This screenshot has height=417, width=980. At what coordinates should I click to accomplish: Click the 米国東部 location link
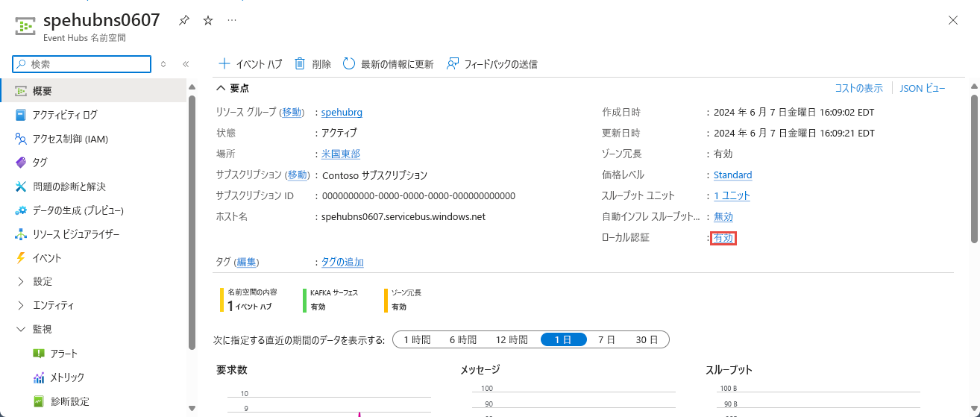(x=341, y=154)
